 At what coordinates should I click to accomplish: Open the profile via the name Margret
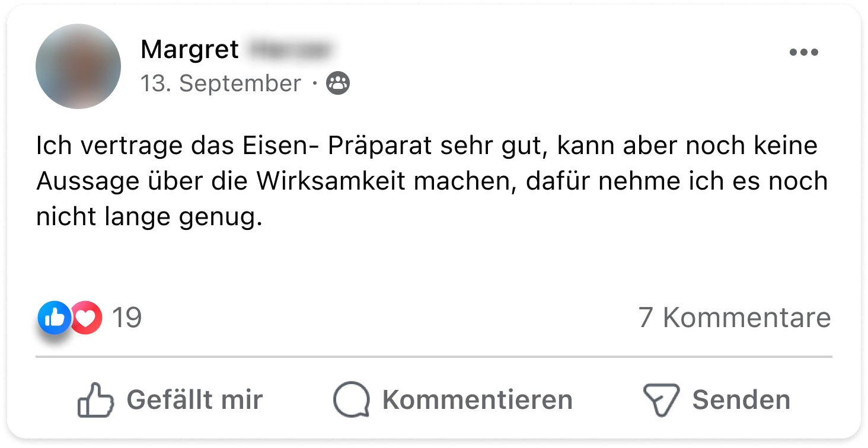pyautogui.click(x=190, y=50)
